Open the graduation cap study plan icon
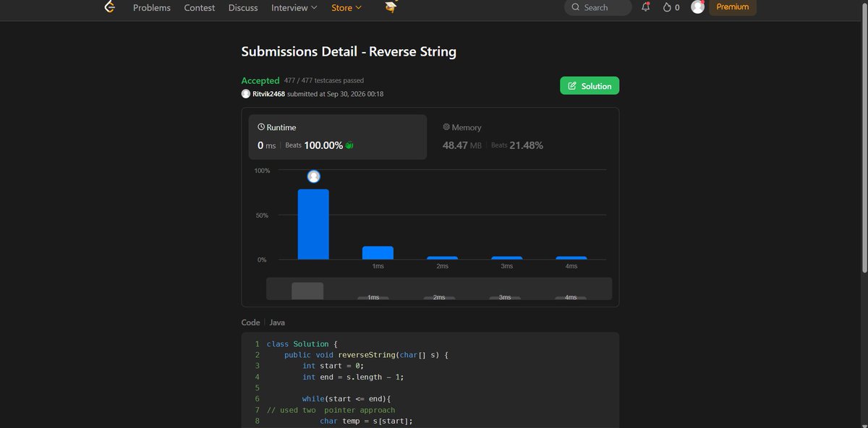 coord(391,7)
